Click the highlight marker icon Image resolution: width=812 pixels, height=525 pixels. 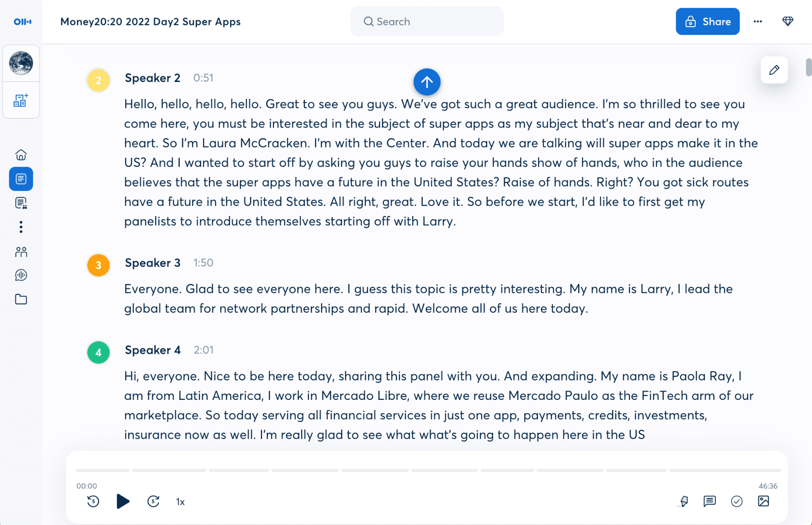(683, 501)
